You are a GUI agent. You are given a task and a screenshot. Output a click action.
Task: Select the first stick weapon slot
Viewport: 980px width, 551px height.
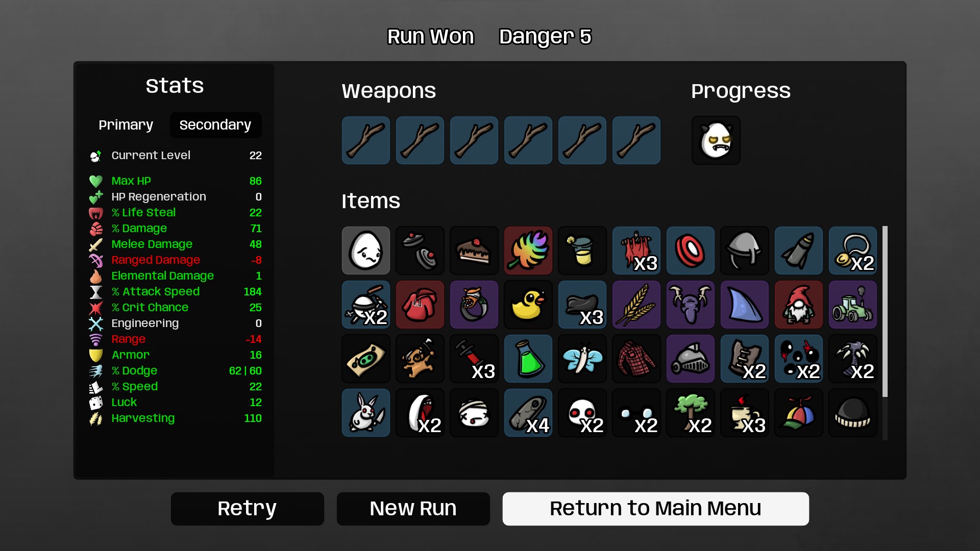365,140
